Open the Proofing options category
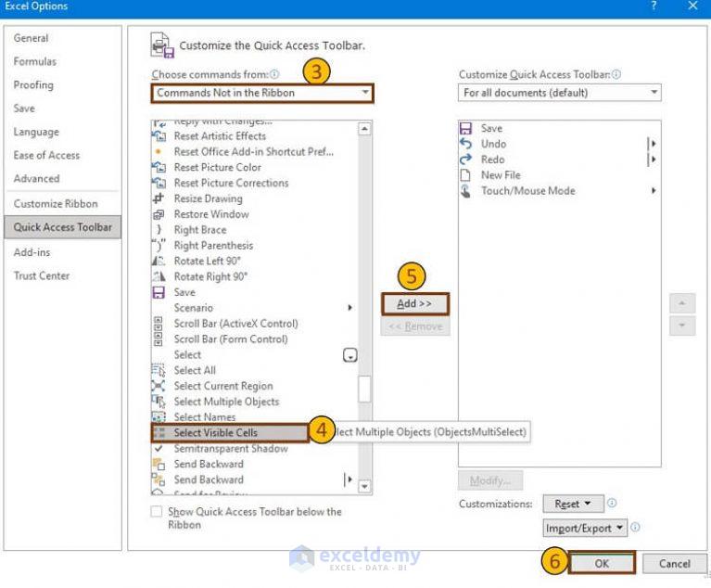Screen dimensions: 711x588 click(33, 84)
